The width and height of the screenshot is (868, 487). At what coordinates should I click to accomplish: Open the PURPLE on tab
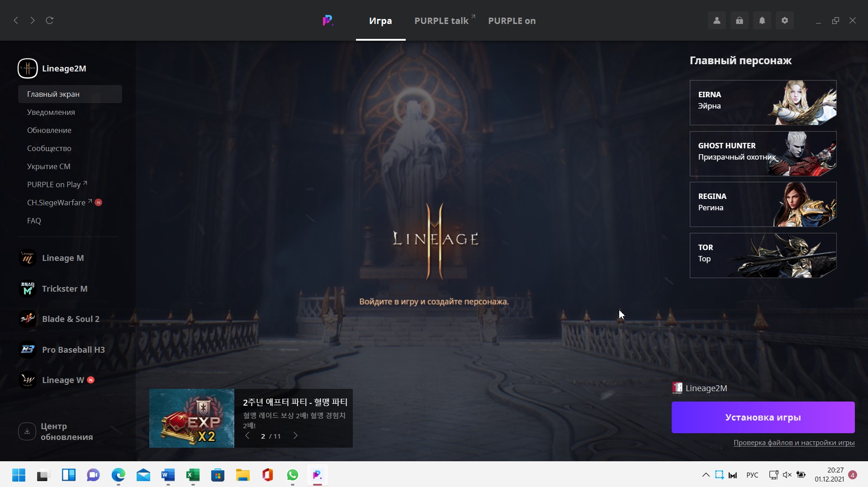pos(512,21)
